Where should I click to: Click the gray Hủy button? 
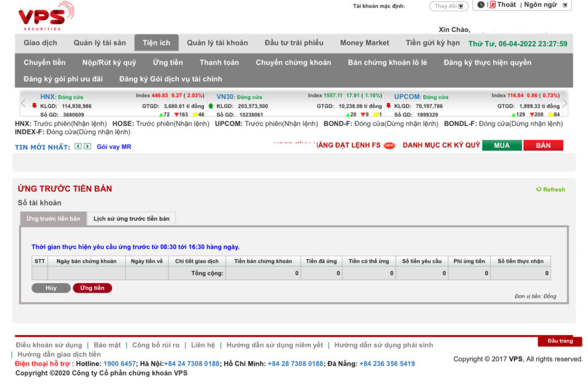(51, 288)
